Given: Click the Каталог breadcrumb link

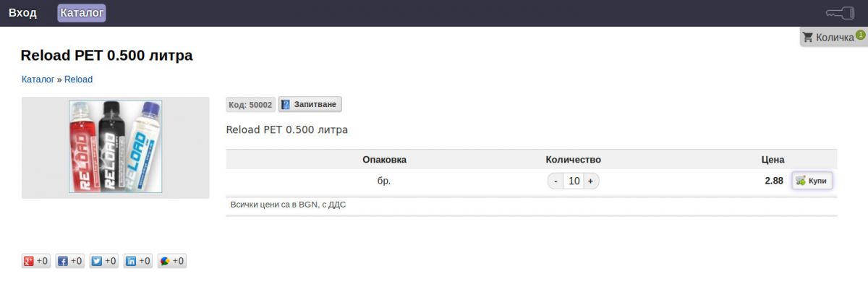Looking at the screenshot, I should [38, 80].
